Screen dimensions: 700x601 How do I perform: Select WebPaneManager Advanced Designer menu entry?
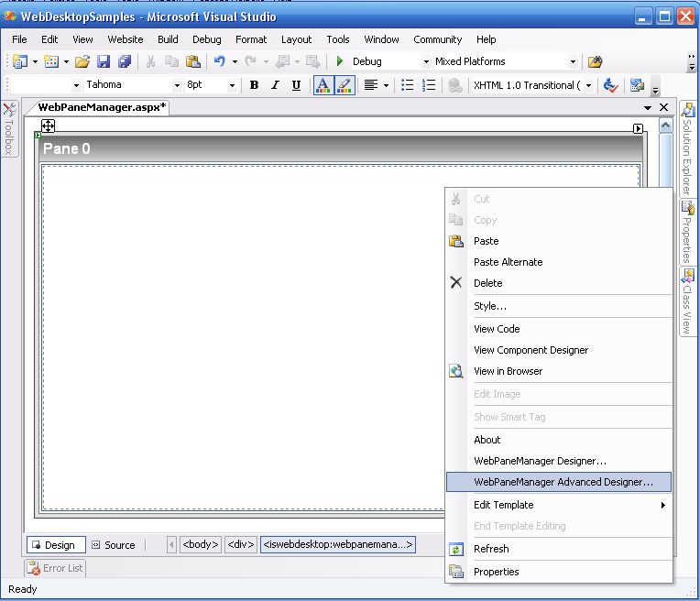[x=563, y=482]
